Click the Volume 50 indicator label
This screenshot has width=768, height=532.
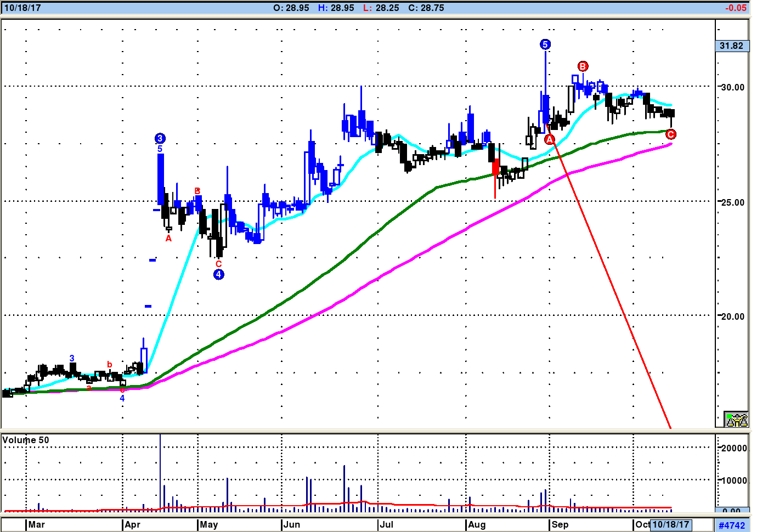26,440
